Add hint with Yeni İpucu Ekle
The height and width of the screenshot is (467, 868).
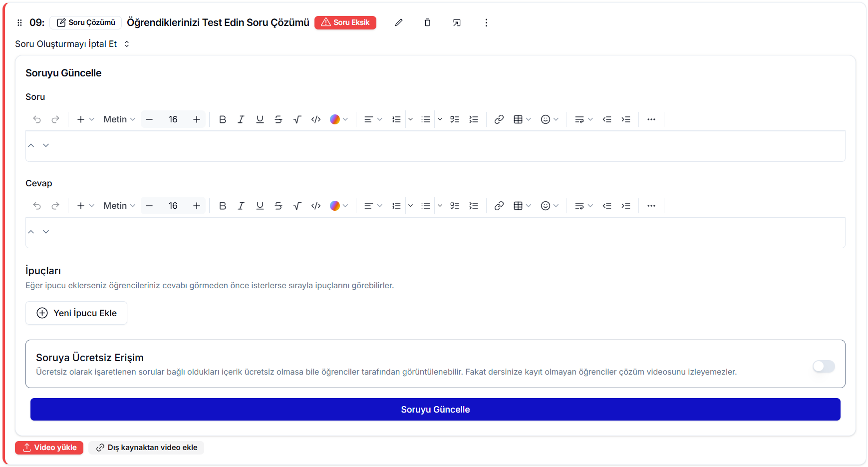point(76,313)
